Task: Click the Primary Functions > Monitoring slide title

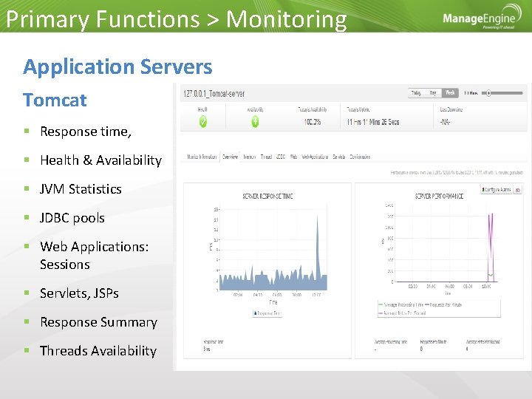Action: tap(177, 19)
